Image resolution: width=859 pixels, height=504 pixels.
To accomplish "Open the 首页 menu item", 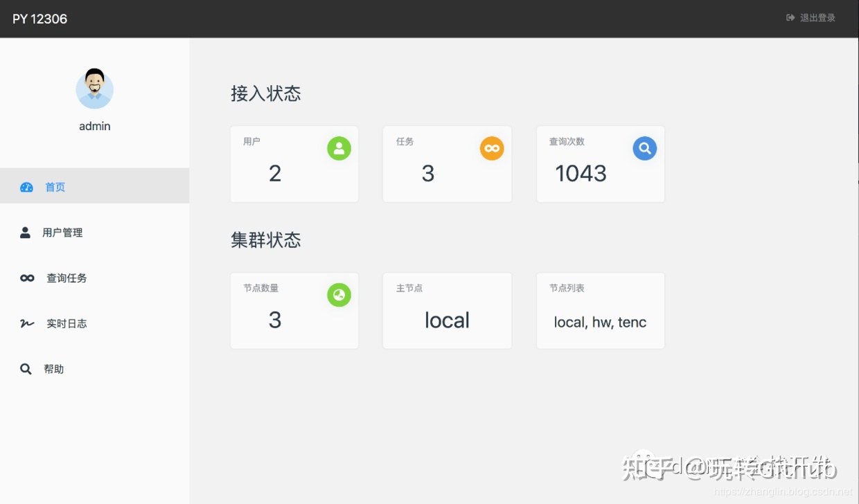I will 94,186.
